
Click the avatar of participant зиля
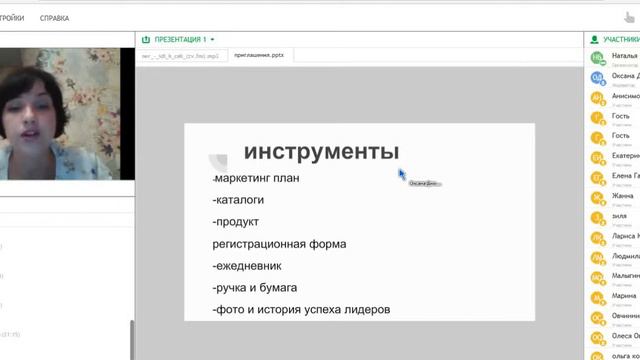(x=598, y=218)
